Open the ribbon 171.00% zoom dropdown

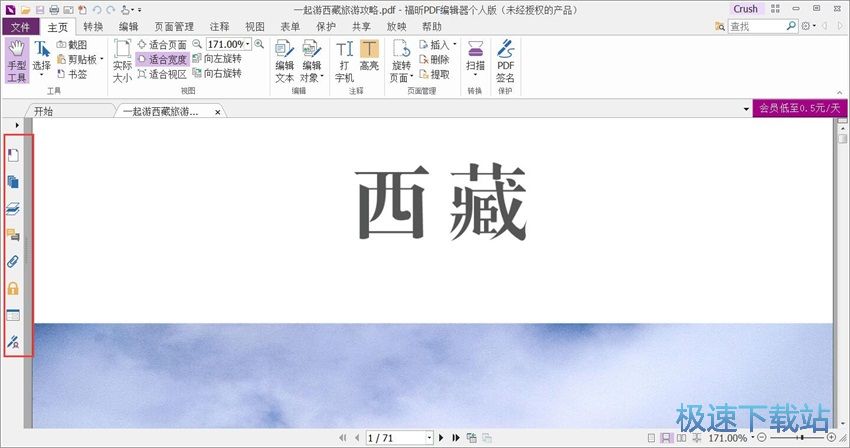coord(248,44)
